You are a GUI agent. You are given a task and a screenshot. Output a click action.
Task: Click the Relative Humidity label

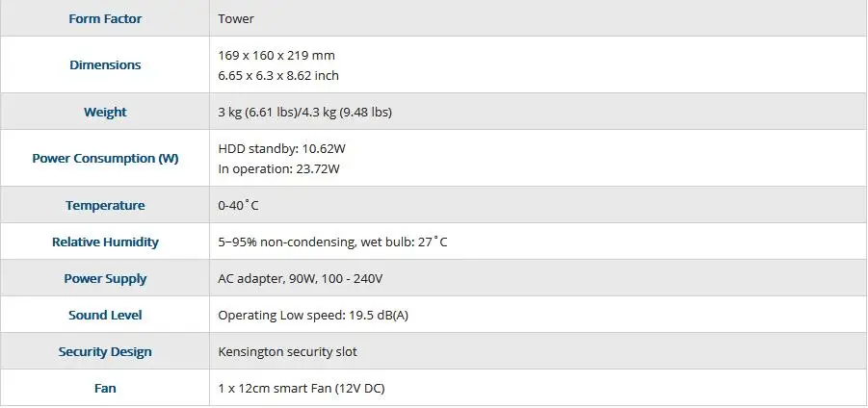pyautogui.click(x=105, y=242)
